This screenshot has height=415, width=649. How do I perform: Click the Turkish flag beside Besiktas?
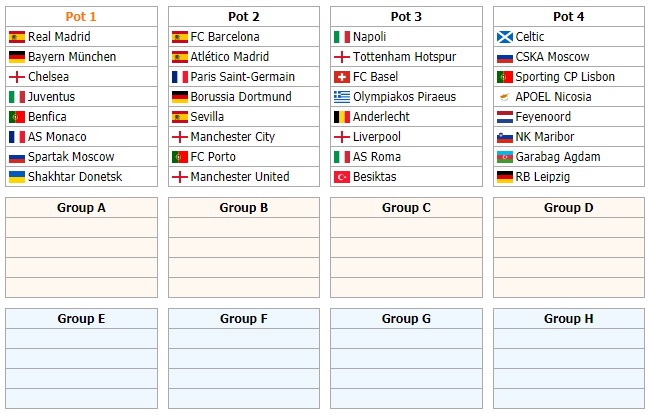[x=342, y=177]
